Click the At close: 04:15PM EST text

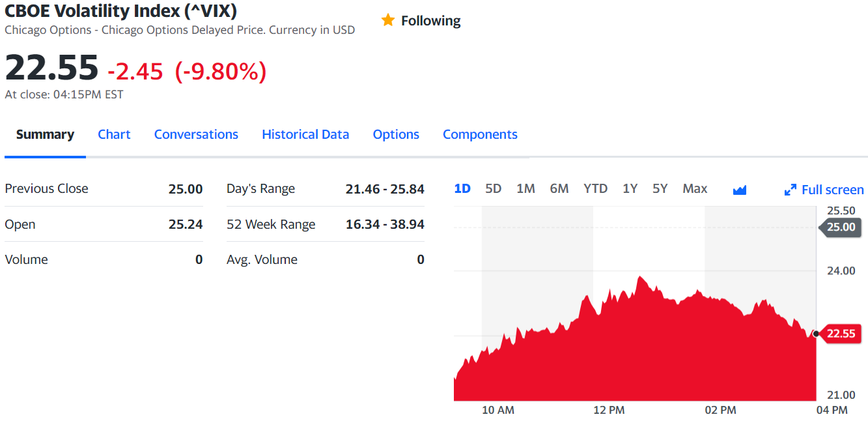[x=64, y=94]
